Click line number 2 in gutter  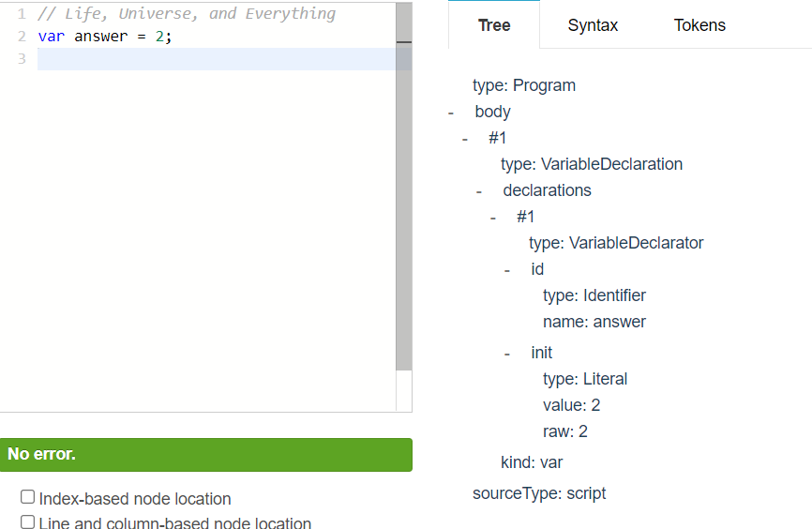tap(22, 37)
